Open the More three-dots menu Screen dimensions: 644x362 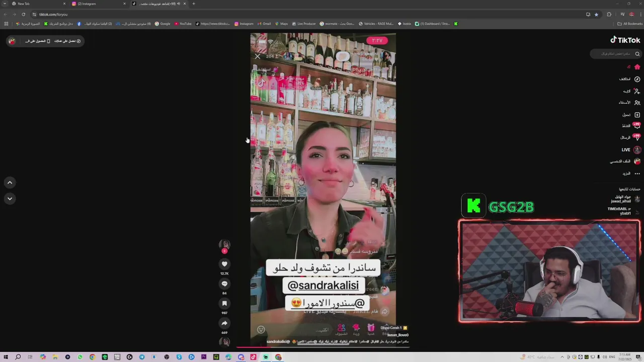[637, 173]
